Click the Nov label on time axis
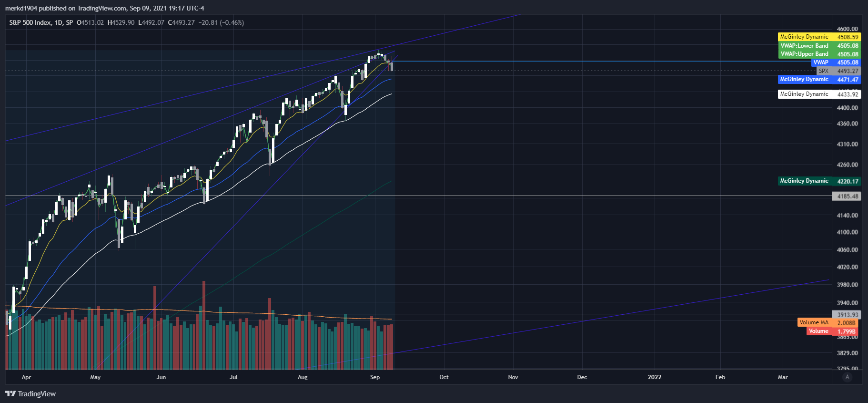868x403 pixels. (x=513, y=377)
